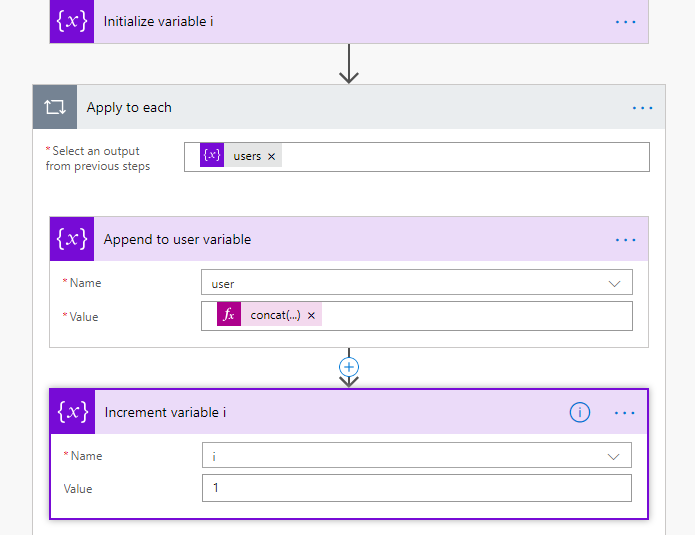Show info for Increment variable i

click(x=579, y=412)
